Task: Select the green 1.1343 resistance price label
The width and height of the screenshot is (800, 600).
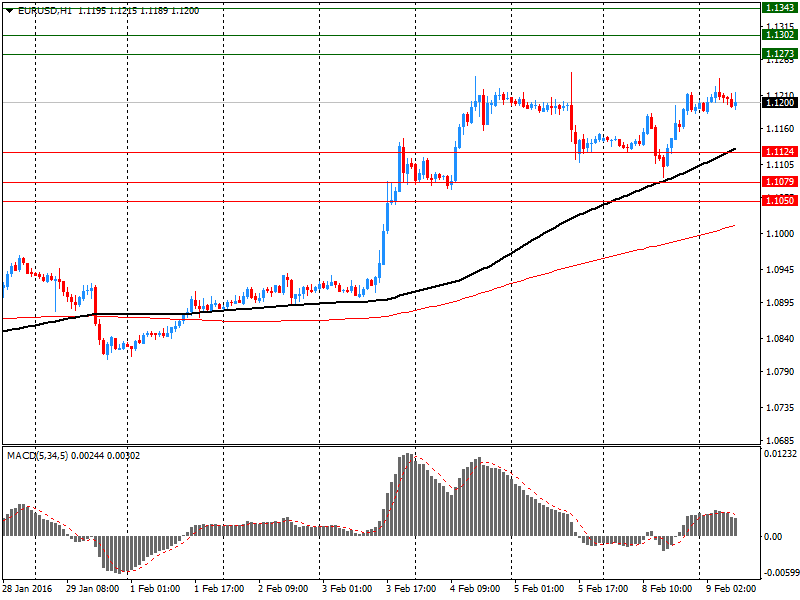Action: click(779, 8)
